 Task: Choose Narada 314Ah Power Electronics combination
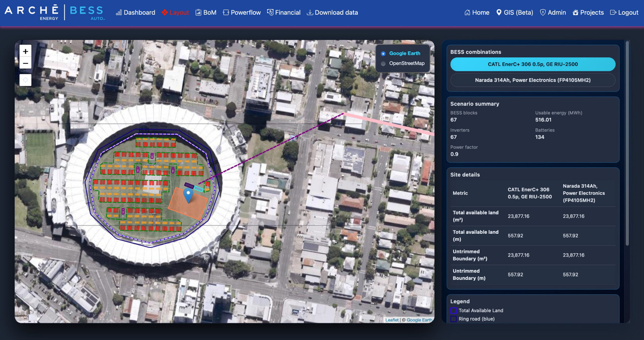coord(533,80)
